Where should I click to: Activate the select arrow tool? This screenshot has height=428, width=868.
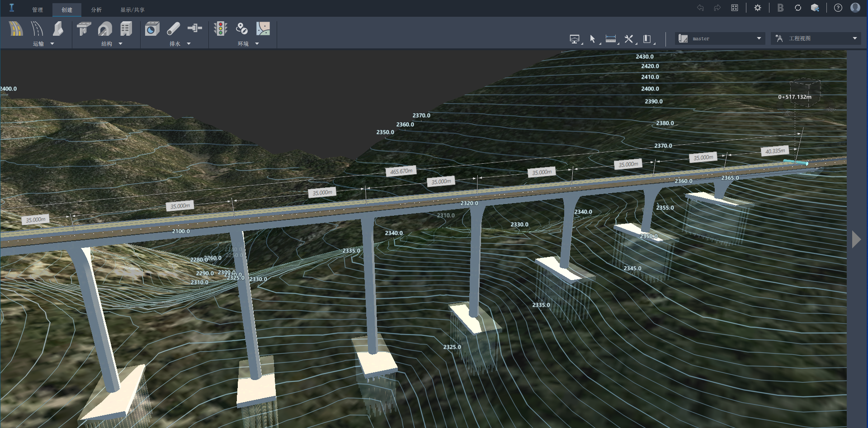(x=593, y=39)
